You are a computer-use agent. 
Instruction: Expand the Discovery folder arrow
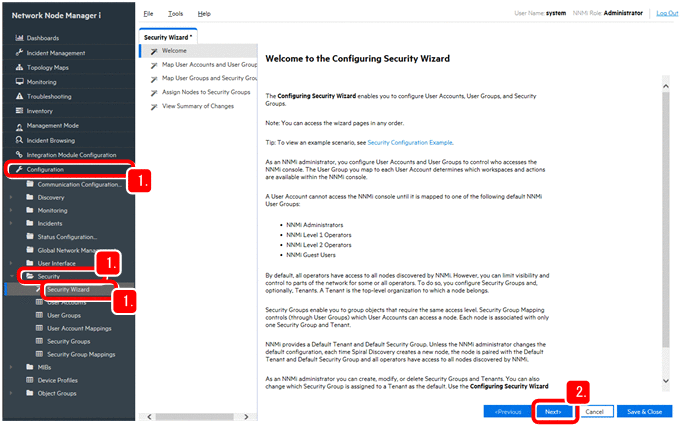point(11,197)
